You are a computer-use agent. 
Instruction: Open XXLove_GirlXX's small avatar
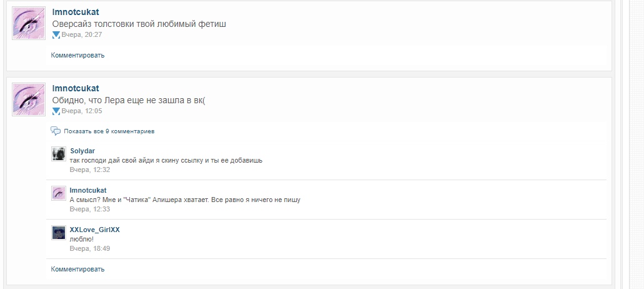pyautogui.click(x=59, y=233)
